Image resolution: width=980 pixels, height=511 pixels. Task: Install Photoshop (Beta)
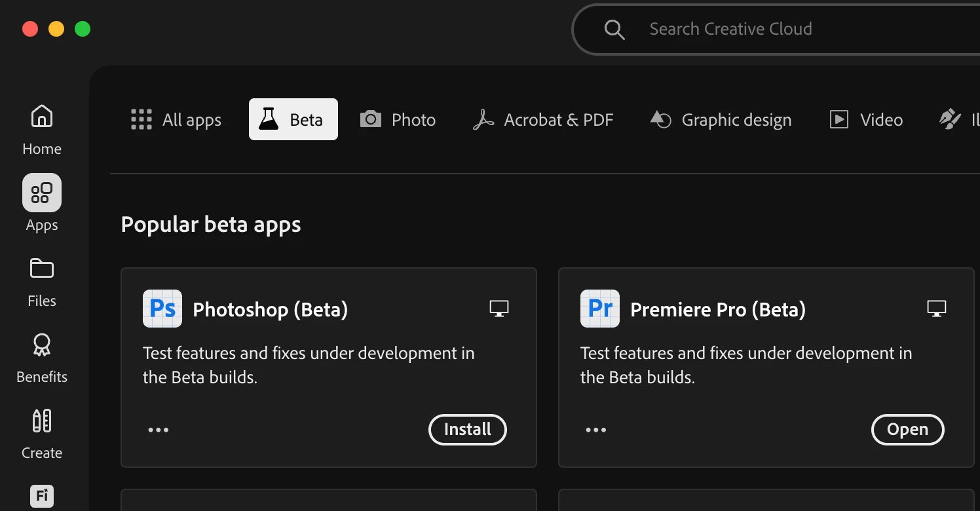click(x=468, y=430)
